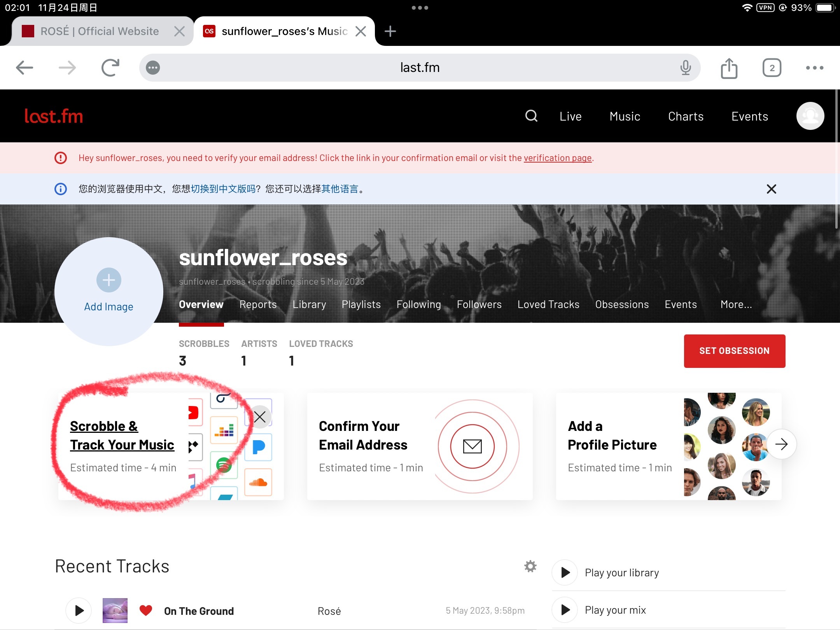Go forward with the forward arrow
840x630 pixels.
(x=67, y=68)
